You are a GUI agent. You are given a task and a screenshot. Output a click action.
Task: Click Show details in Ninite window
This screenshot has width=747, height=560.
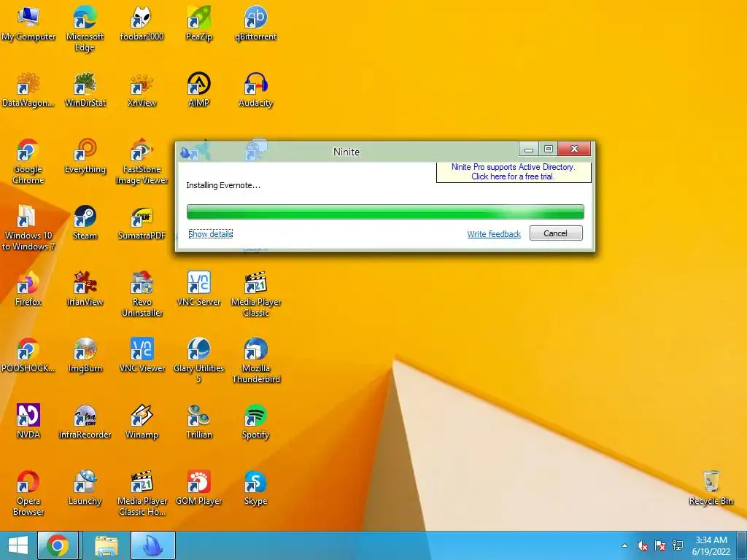point(211,234)
